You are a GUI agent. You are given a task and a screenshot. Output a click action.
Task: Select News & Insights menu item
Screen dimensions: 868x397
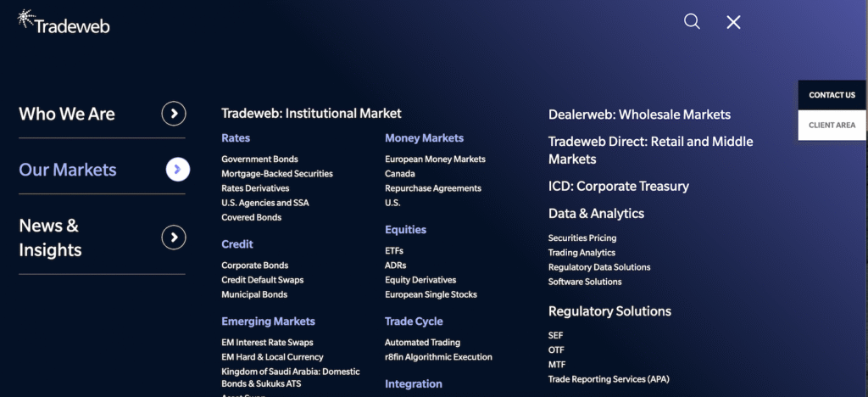(x=50, y=238)
